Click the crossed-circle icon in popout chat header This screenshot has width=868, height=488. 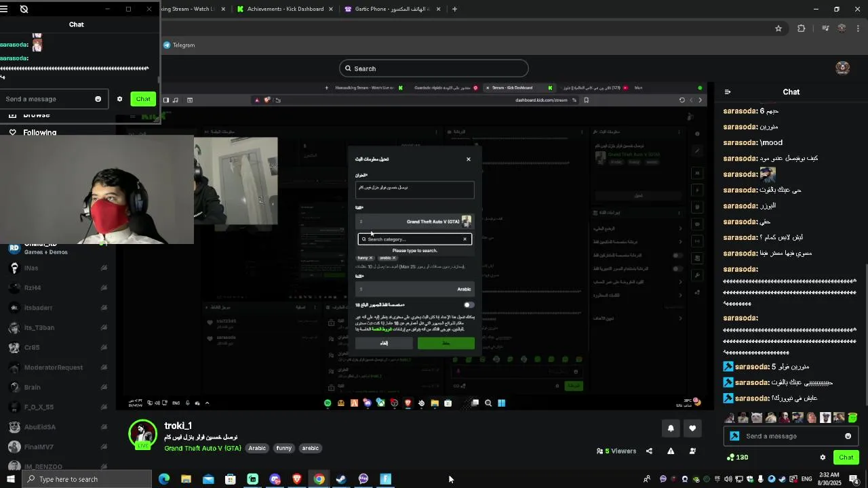(x=24, y=9)
